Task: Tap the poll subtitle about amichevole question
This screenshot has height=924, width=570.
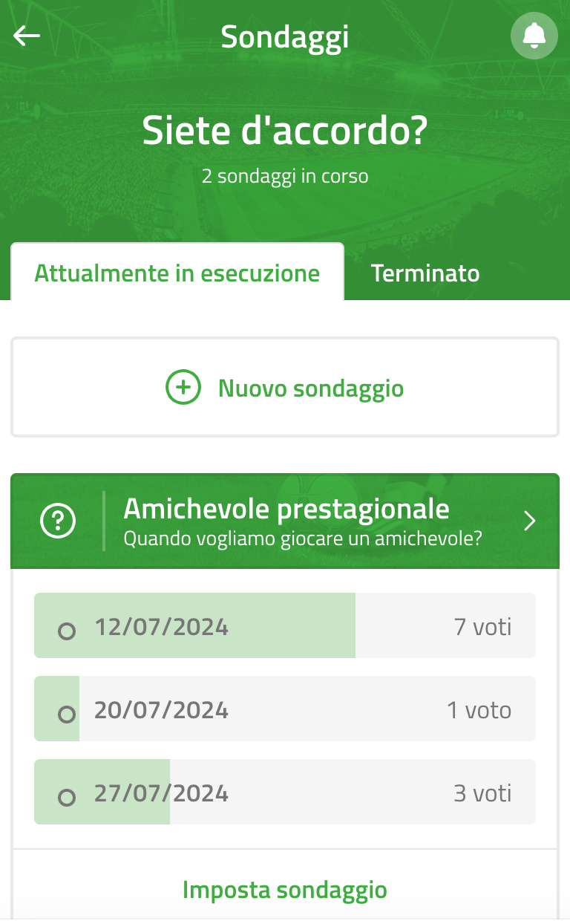Action: (x=303, y=539)
